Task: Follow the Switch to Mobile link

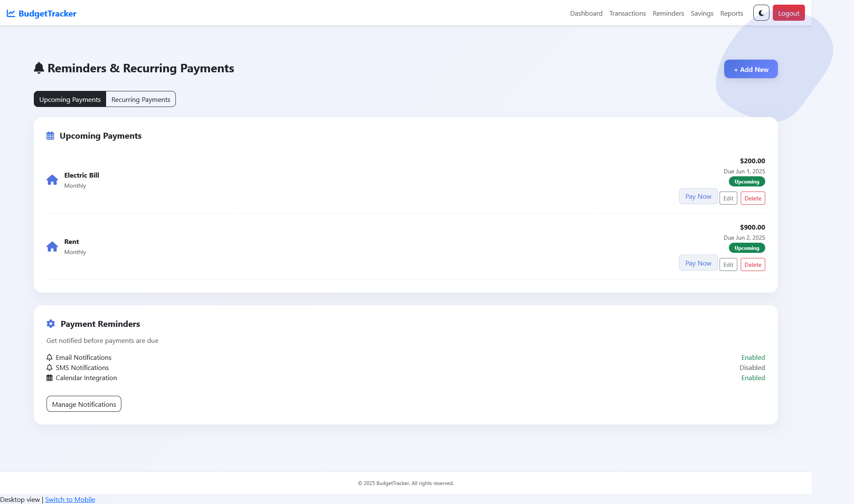Action: tap(70, 499)
